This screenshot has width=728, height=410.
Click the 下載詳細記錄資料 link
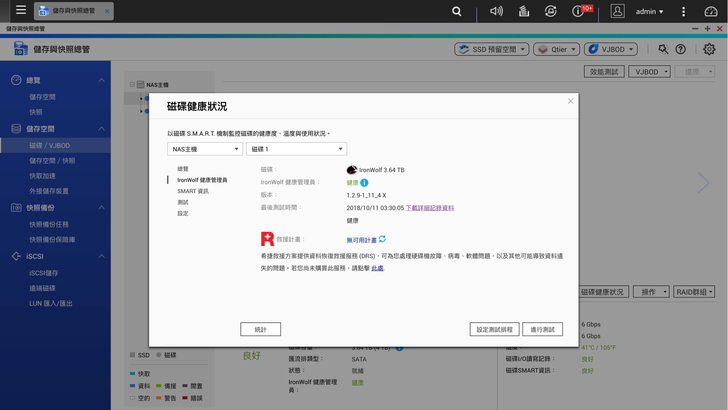pyautogui.click(x=429, y=208)
